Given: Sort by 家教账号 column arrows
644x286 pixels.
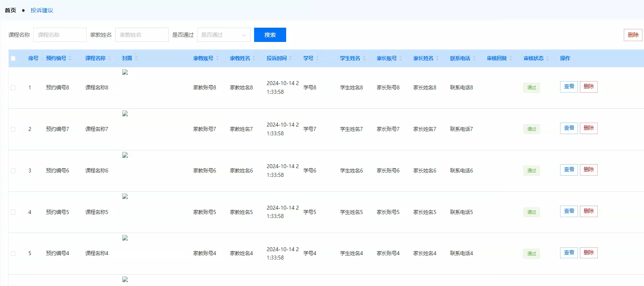Looking at the screenshot, I should click(217, 58).
